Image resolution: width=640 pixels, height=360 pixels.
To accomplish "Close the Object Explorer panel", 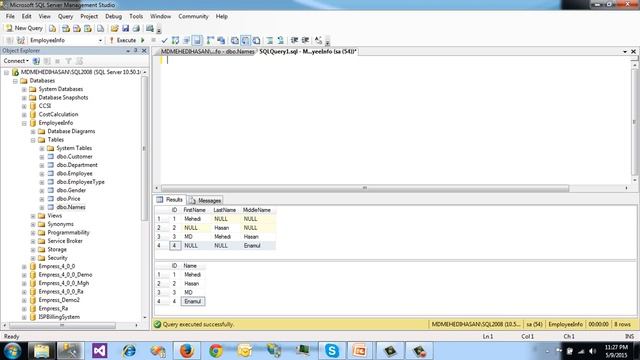I will click(x=144, y=51).
